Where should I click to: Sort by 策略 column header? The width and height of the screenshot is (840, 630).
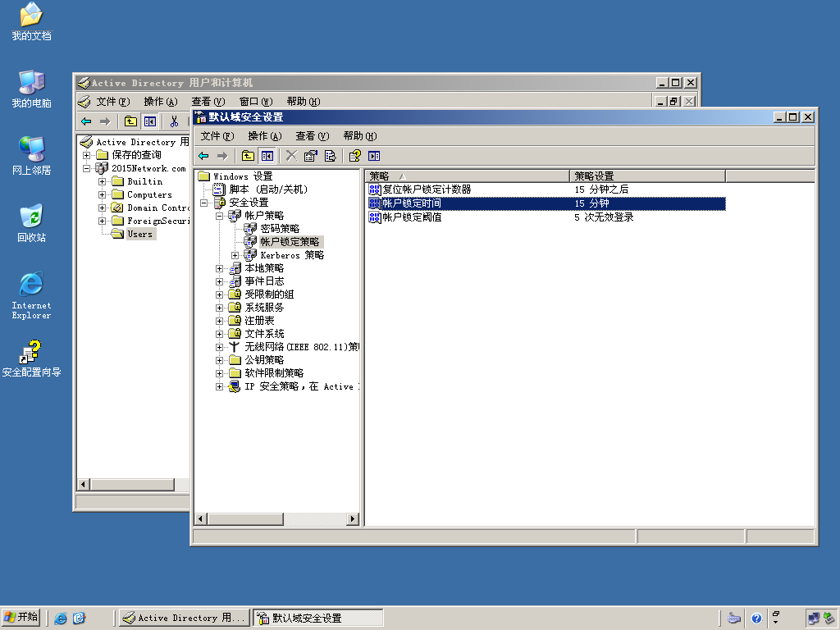click(x=467, y=176)
